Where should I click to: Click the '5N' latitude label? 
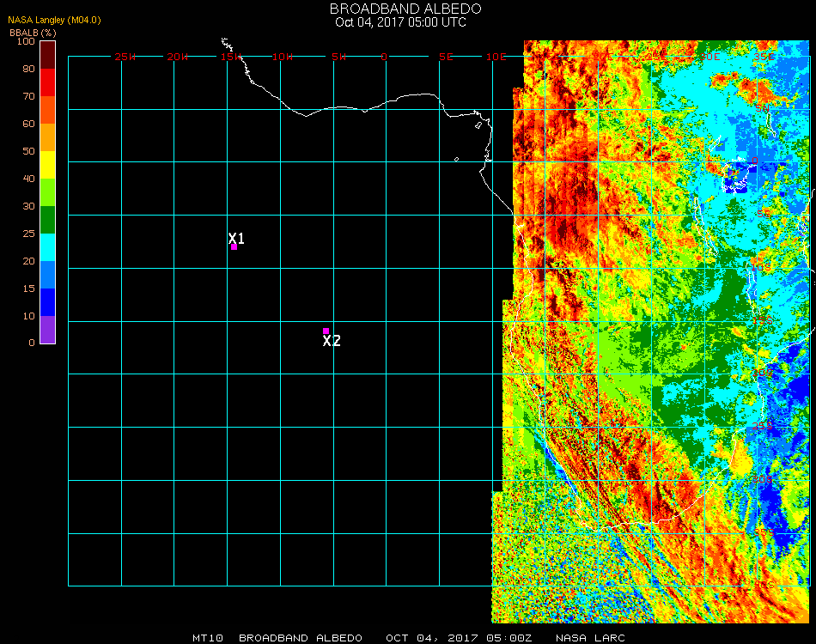click(x=763, y=108)
